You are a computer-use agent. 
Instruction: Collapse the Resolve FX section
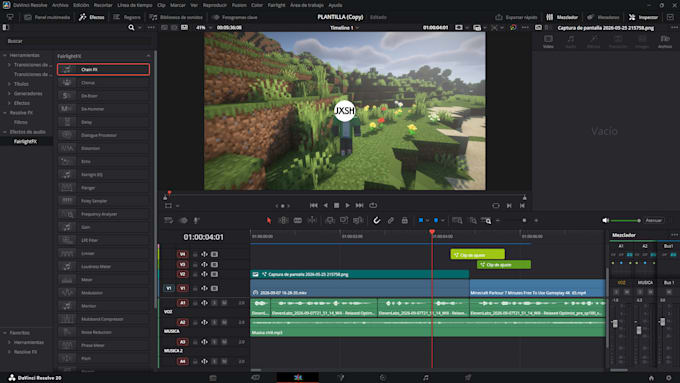coord(5,113)
